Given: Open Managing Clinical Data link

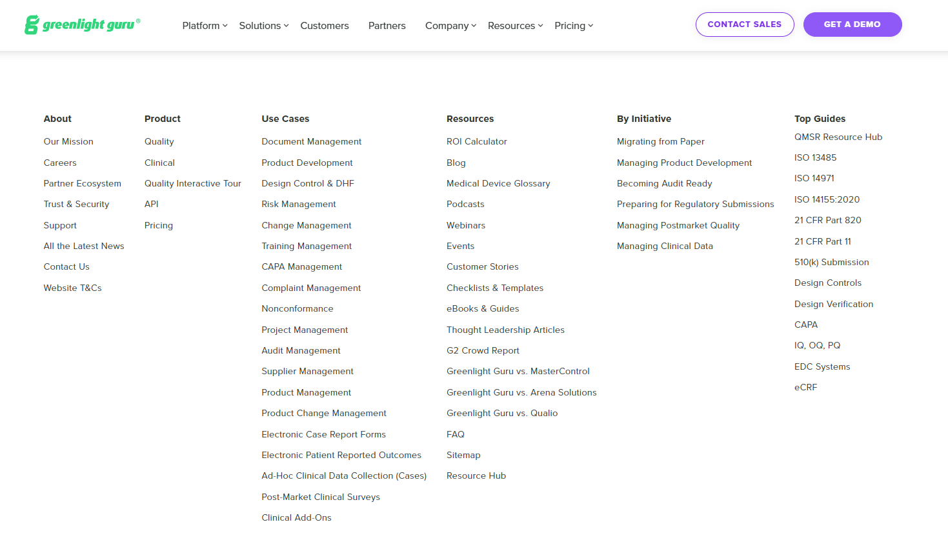Looking at the screenshot, I should [665, 246].
